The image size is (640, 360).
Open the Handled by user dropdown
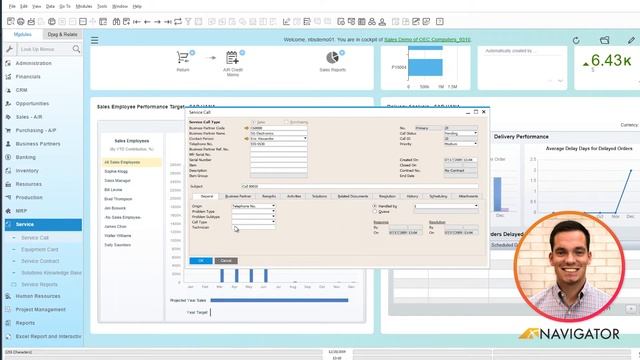point(476,206)
